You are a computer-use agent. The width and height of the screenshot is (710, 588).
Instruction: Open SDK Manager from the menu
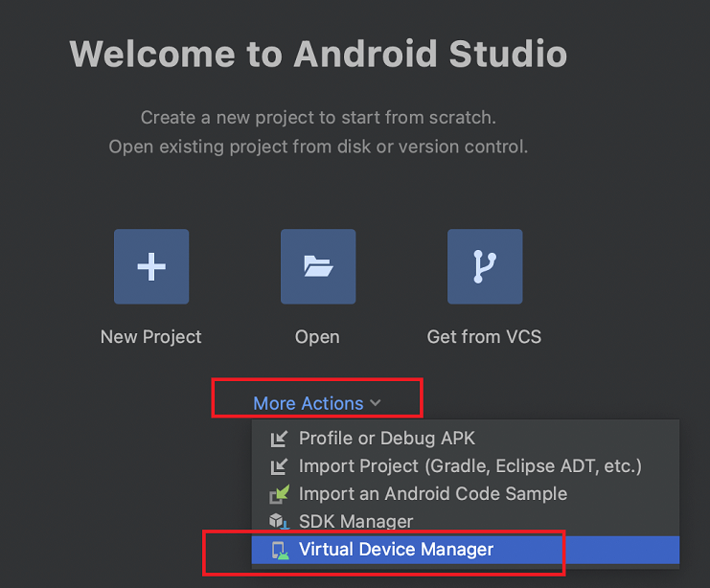(x=466, y=522)
